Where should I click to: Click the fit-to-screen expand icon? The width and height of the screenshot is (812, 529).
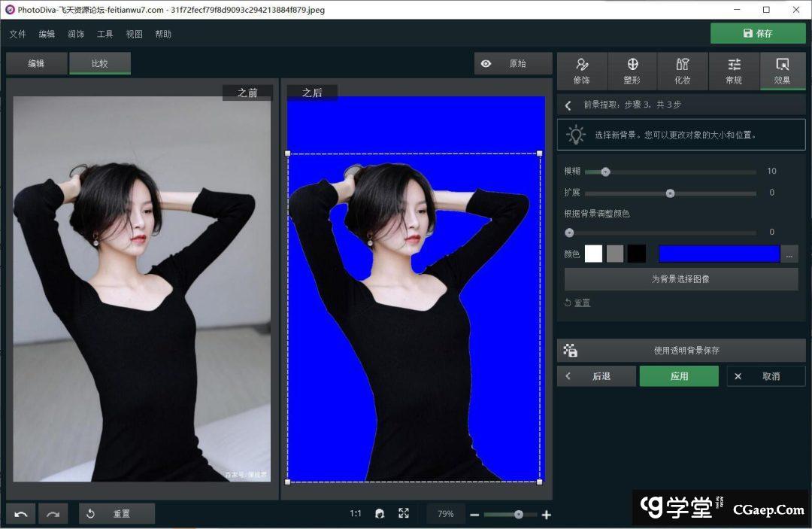click(404, 513)
